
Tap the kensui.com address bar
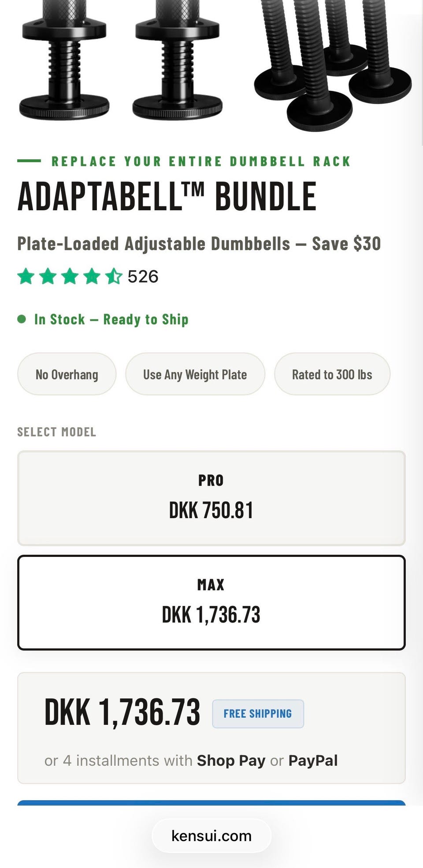211,836
